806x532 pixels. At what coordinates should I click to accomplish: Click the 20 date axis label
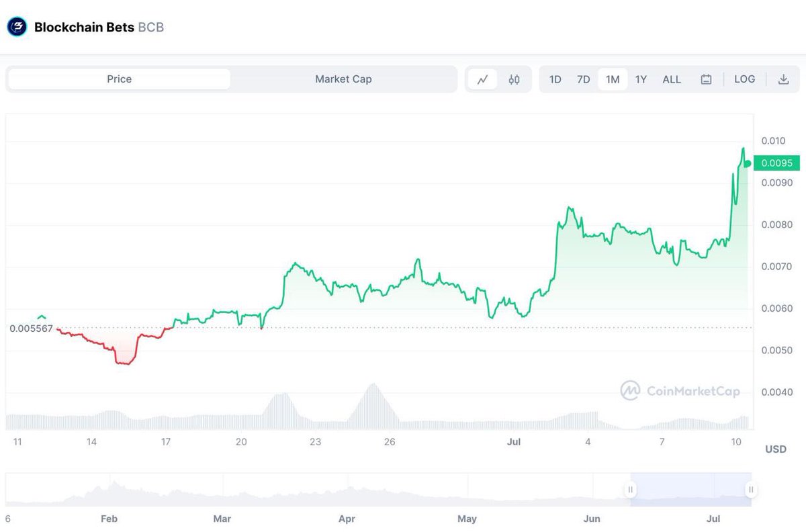pyautogui.click(x=241, y=442)
